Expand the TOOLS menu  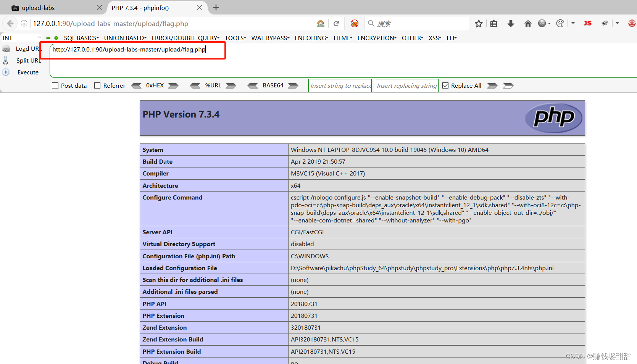click(x=235, y=38)
